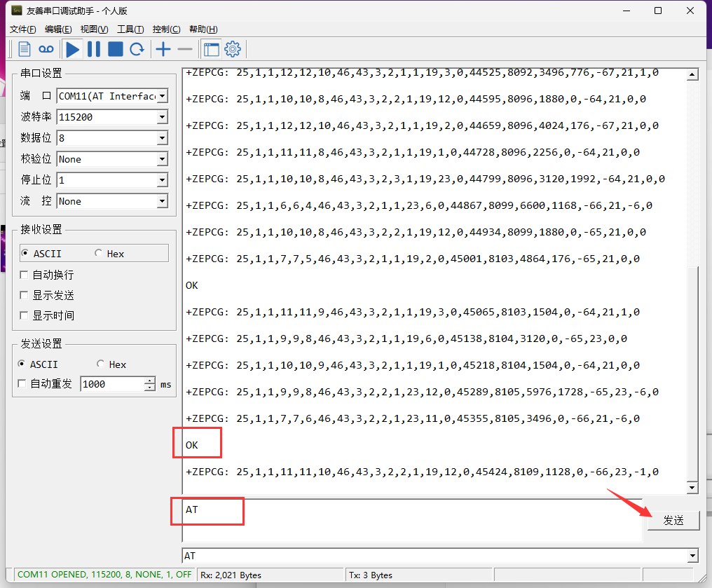
Task: Click the send text box containing AT
Action: click(406, 519)
